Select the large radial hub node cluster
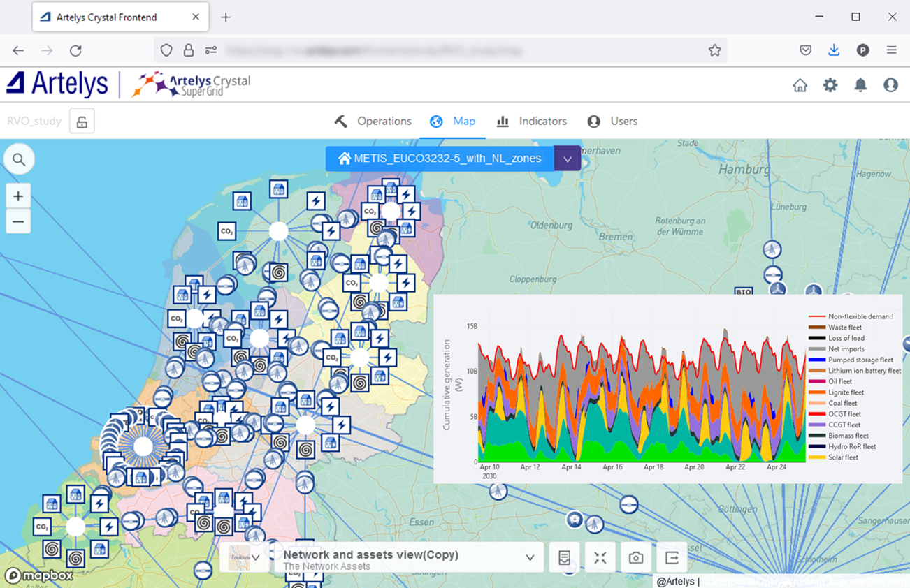Viewport: 910px width, 588px height. 143,447
